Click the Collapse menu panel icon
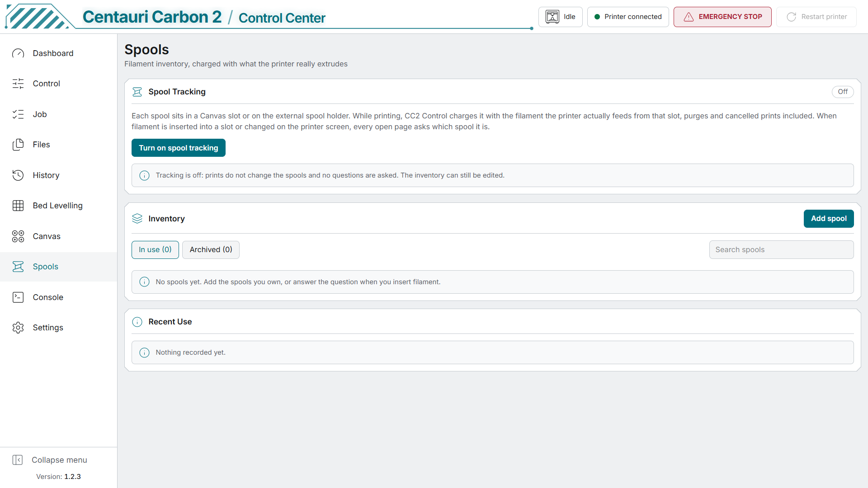Viewport: 868px width, 488px height. [18, 460]
